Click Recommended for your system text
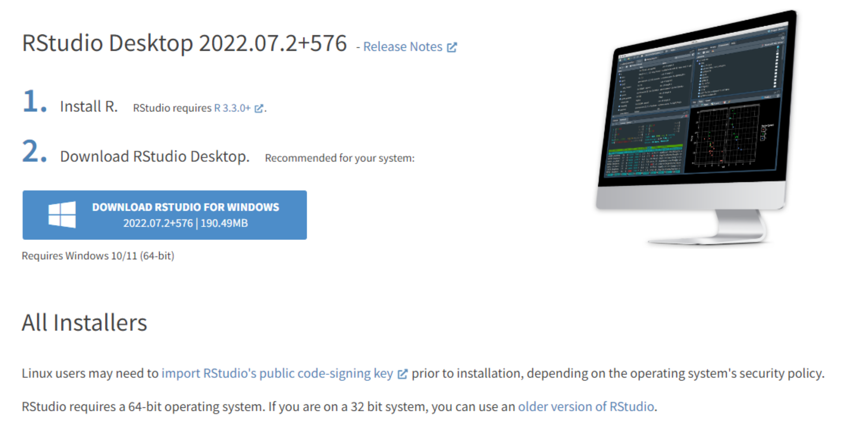 (339, 158)
